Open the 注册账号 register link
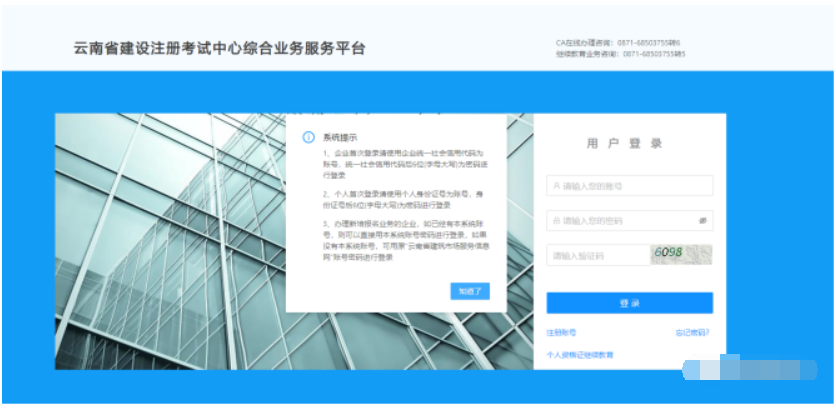The image size is (836, 408). 561,331
